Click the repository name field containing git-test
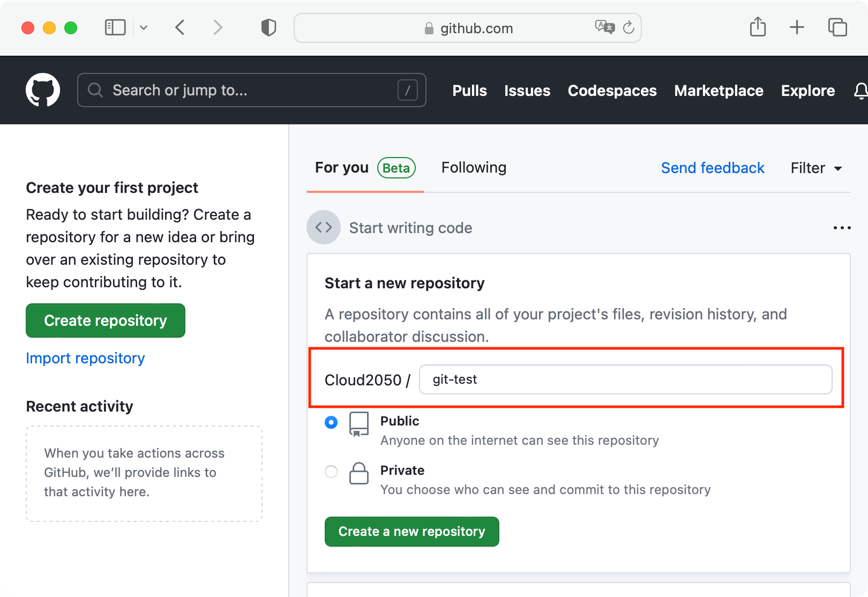Viewport: 868px width, 597px height. tap(625, 379)
